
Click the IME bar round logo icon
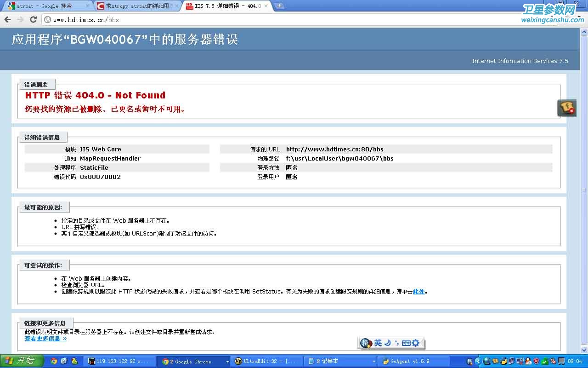tap(366, 343)
